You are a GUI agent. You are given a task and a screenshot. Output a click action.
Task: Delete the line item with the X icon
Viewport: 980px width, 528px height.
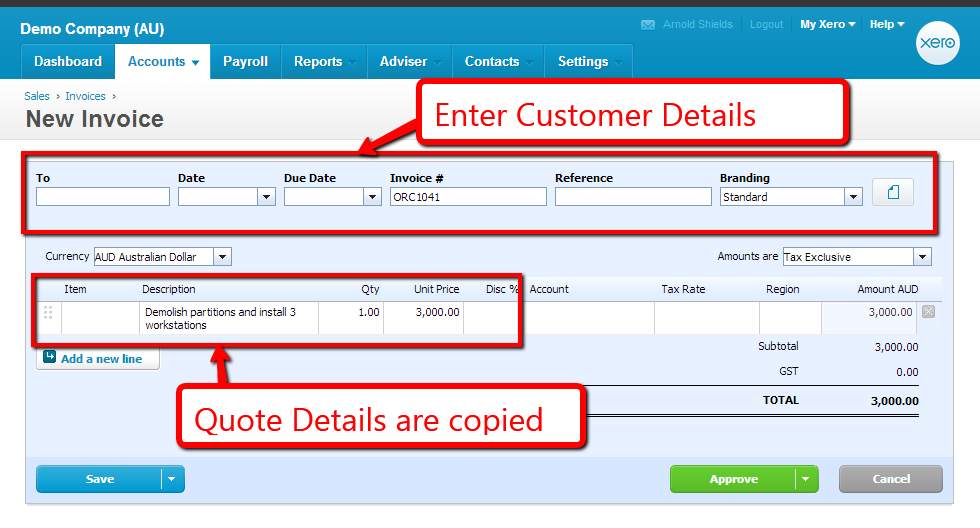(x=929, y=312)
